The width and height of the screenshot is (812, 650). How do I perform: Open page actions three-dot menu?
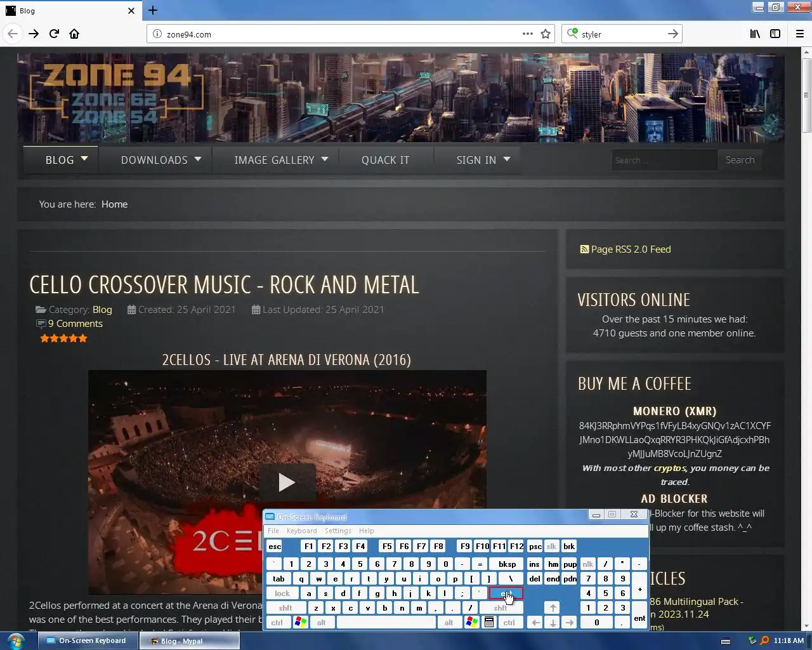[x=528, y=34]
